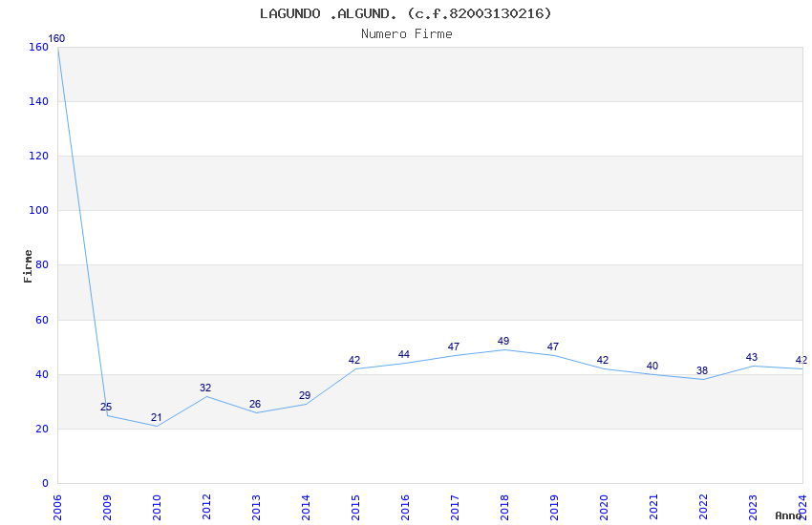The image size is (812, 525).
Task: Click the data label 38 for 2022
Action: click(x=702, y=370)
